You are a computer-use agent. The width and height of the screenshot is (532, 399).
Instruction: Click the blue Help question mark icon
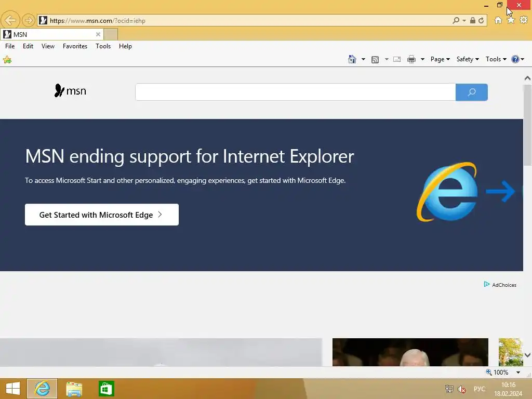515,59
